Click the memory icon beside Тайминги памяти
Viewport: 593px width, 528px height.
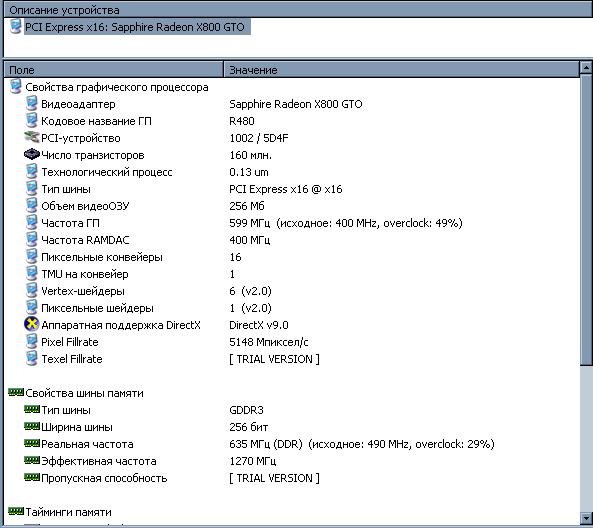click(16, 511)
